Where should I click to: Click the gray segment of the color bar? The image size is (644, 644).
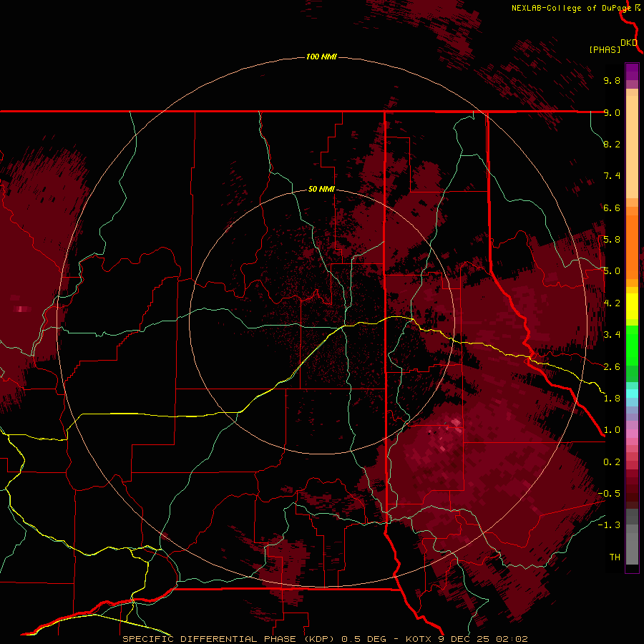click(x=632, y=537)
